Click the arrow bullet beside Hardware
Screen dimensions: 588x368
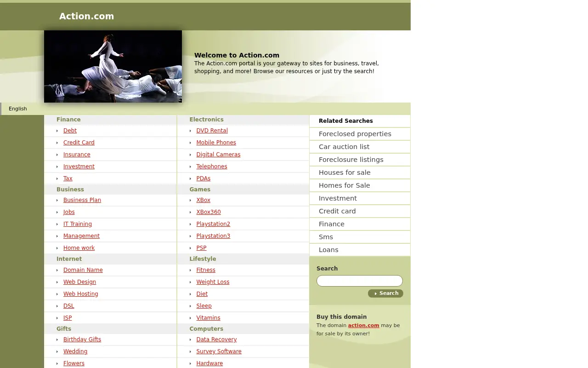pyautogui.click(x=190, y=364)
